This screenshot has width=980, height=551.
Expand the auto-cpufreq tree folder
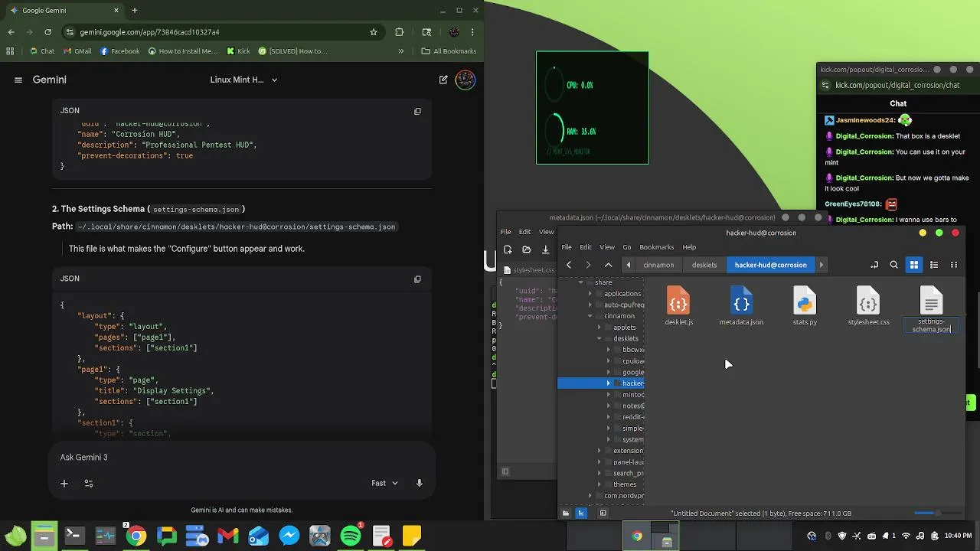click(x=590, y=305)
